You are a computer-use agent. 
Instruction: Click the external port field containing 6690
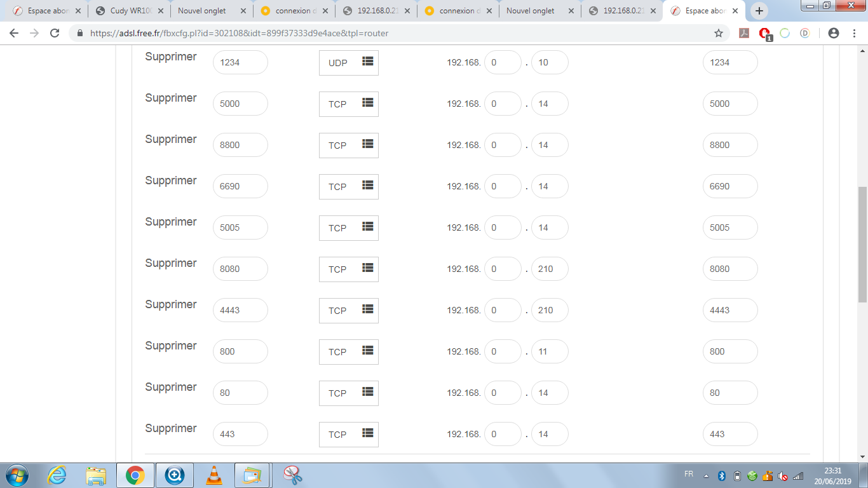pyautogui.click(x=240, y=186)
